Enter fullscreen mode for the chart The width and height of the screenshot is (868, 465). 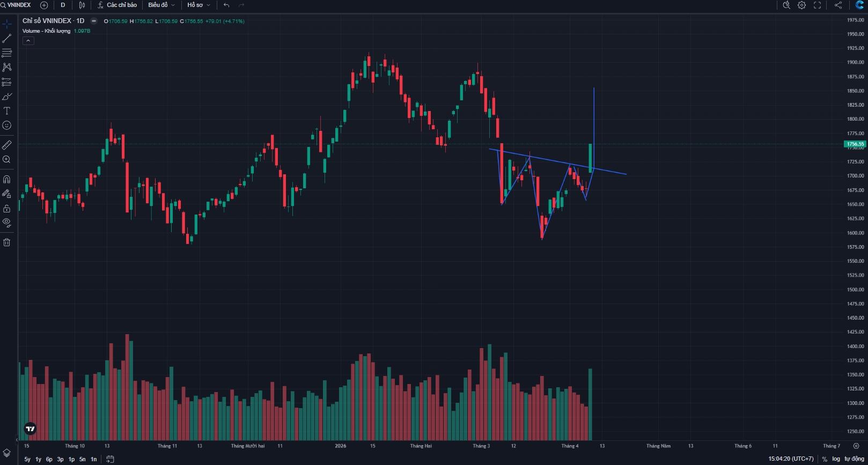[x=817, y=5]
